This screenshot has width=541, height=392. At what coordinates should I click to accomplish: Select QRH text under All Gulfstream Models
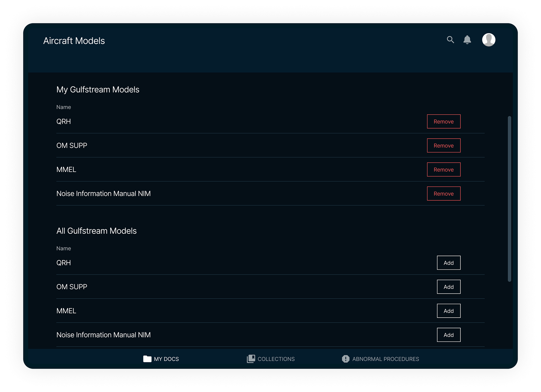pos(63,263)
